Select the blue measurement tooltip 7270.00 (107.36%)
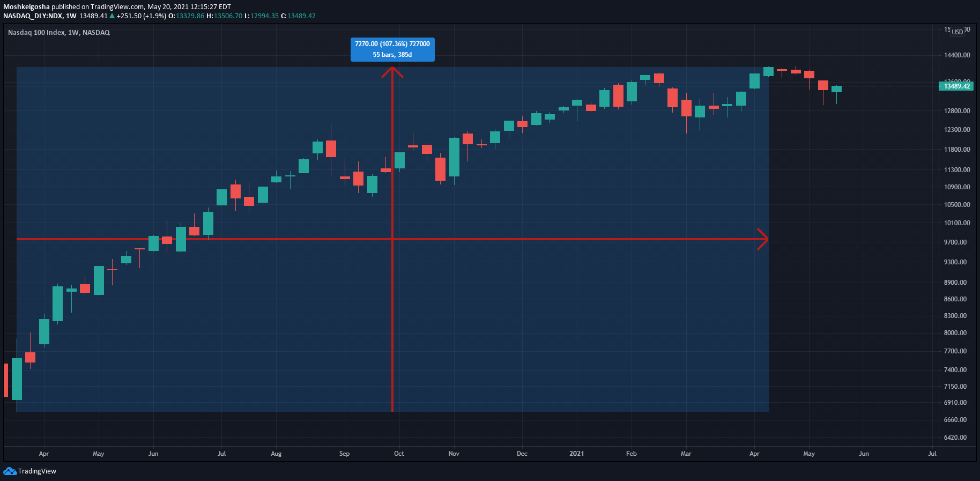The height and width of the screenshot is (481, 980). pos(392,49)
